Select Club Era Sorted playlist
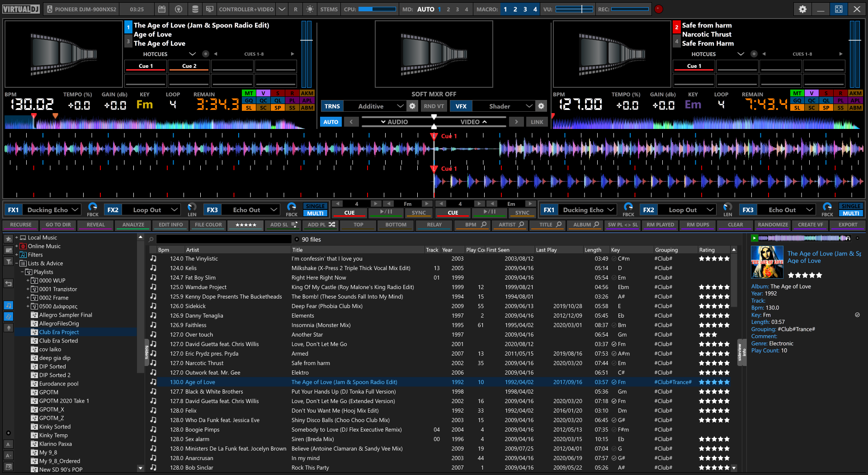868x475 pixels. coord(58,341)
